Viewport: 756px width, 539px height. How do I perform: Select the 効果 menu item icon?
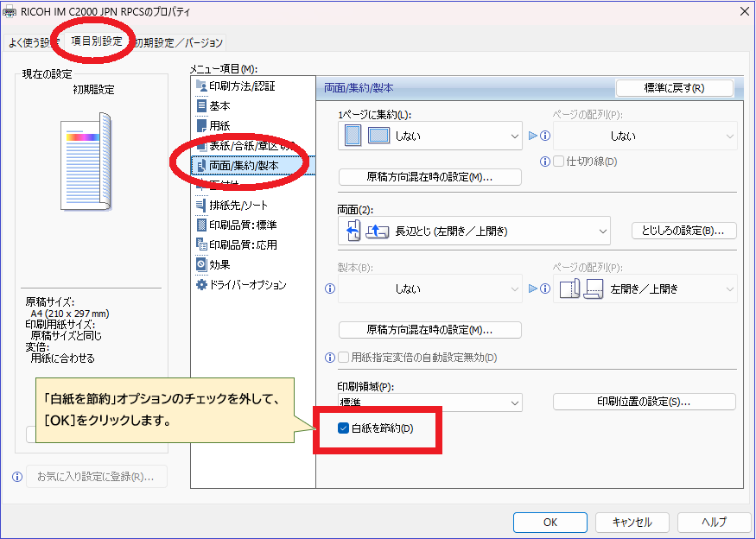point(202,264)
